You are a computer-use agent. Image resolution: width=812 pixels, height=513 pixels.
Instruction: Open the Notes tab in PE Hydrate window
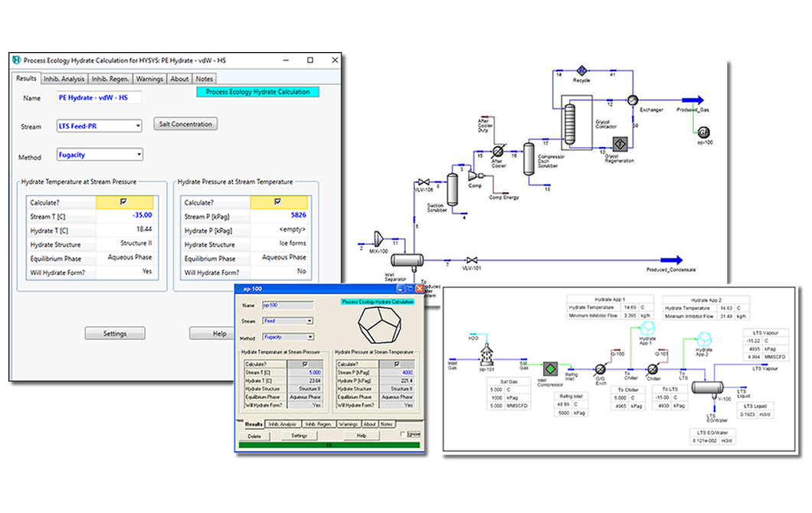[204, 79]
